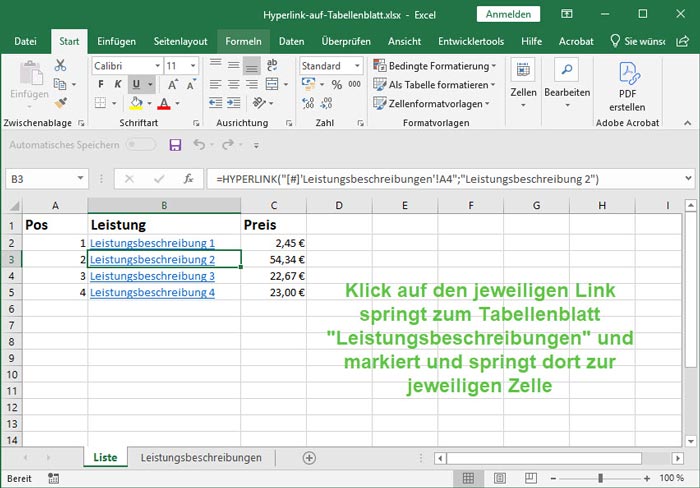Open the Einfügen ribbon tab
700x488 pixels.
coord(117,42)
